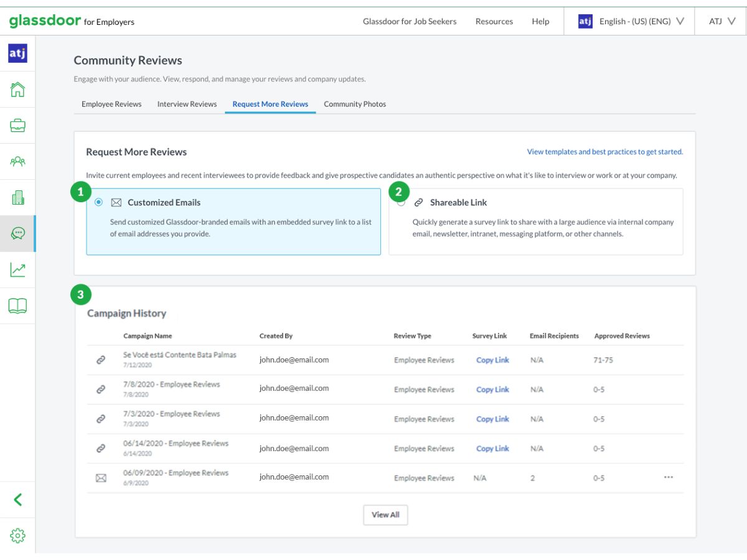Click link icon for 06/14/2020 campaign row
The image size is (747, 560).
tap(101, 448)
